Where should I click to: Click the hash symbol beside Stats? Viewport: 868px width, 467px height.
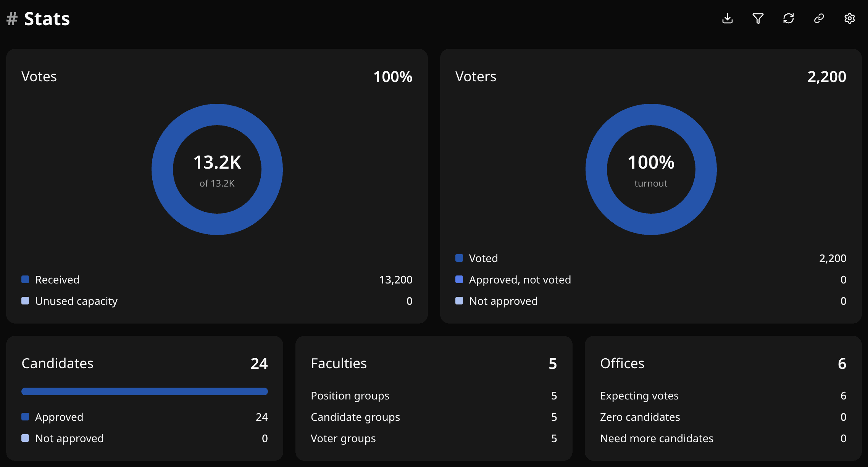[12, 19]
